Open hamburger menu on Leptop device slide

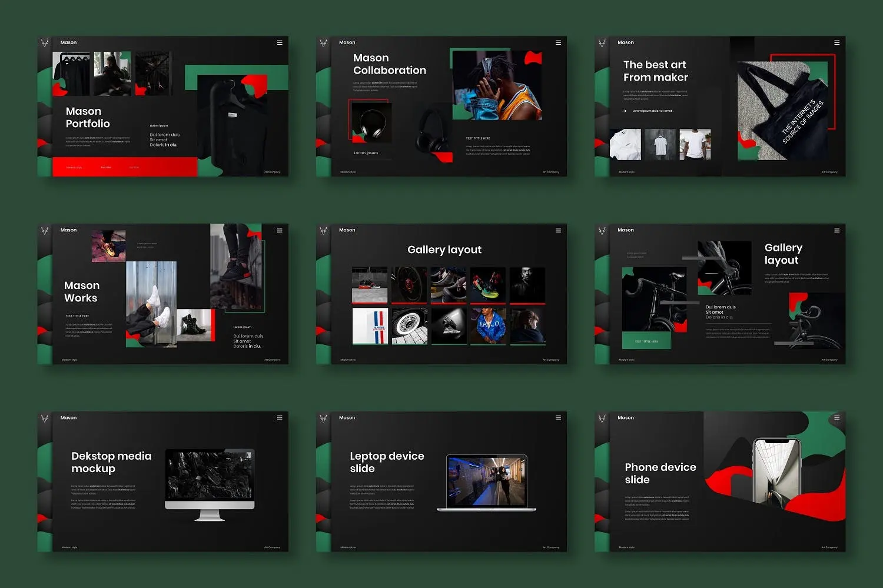558,418
